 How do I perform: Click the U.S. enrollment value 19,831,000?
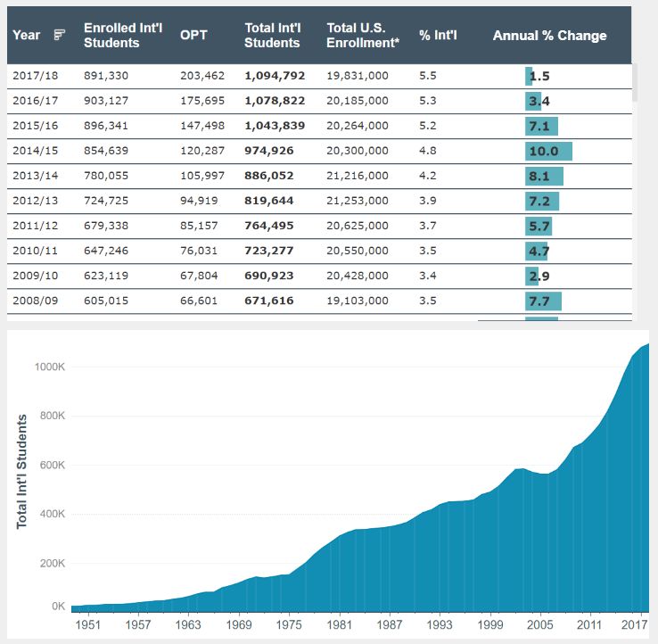[x=358, y=76]
